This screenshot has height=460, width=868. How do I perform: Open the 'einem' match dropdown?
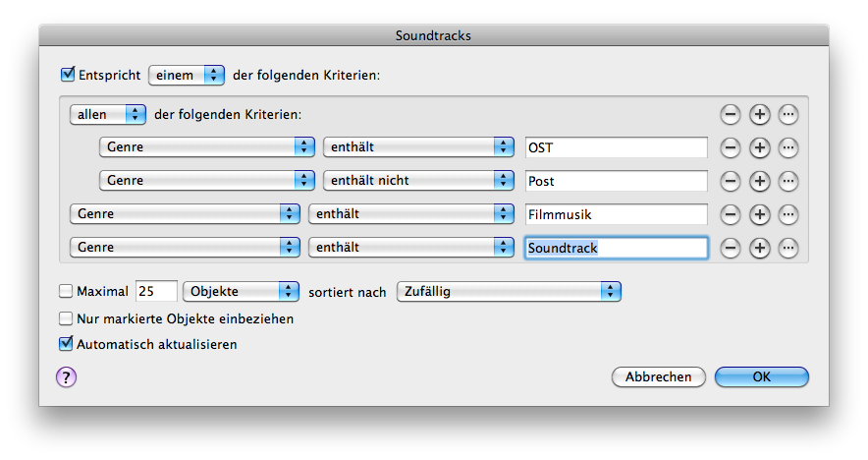click(x=186, y=75)
